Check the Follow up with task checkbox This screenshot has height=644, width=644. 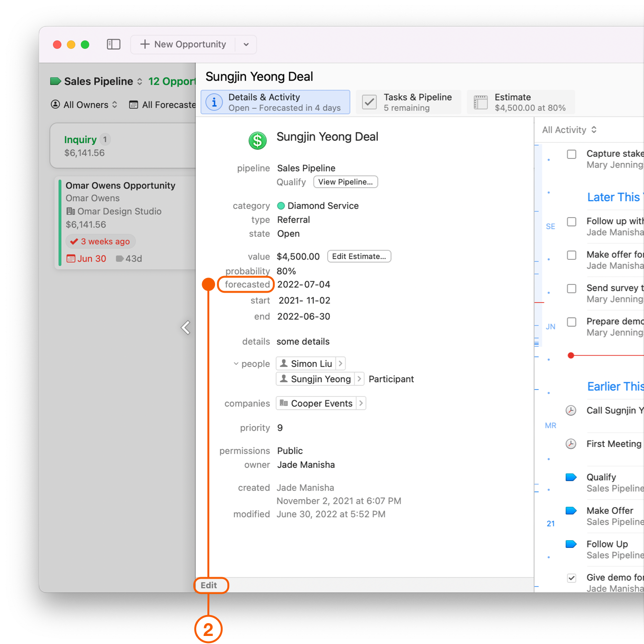(x=572, y=222)
